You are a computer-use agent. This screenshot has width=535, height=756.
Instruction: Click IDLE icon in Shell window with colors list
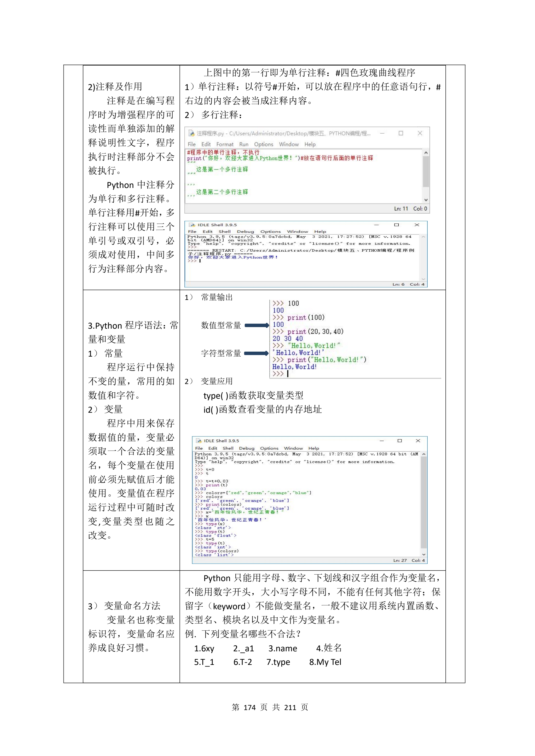click(199, 441)
